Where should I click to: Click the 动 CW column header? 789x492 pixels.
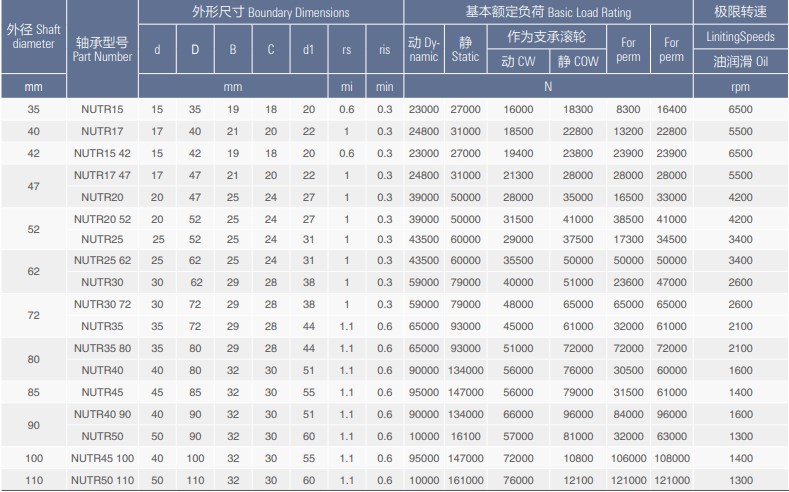tap(518, 61)
